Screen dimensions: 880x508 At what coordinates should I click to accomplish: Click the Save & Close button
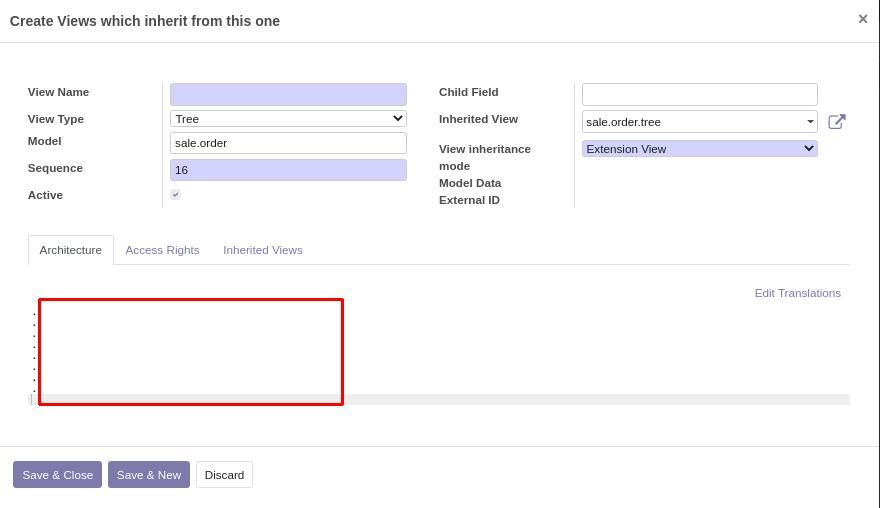point(57,475)
